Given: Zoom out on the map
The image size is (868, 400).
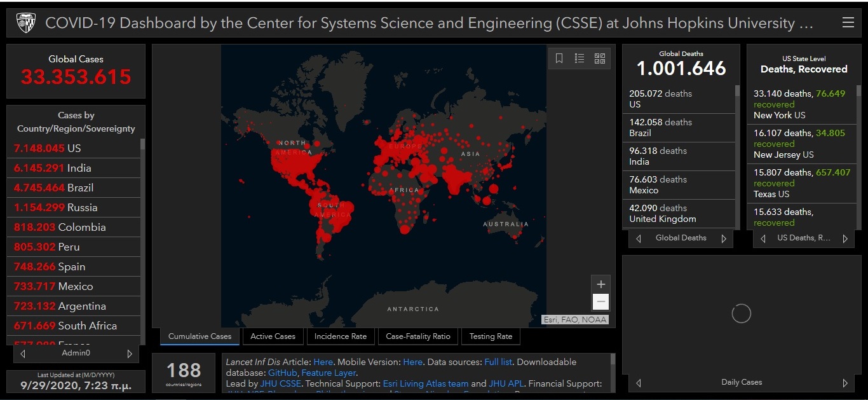Looking at the screenshot, I should (x=600, y=301).
